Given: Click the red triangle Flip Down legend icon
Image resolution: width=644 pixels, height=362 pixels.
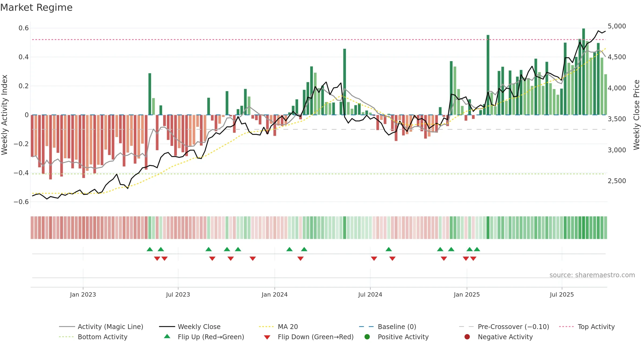Looking at the screenshot, I should click(267, 337).
